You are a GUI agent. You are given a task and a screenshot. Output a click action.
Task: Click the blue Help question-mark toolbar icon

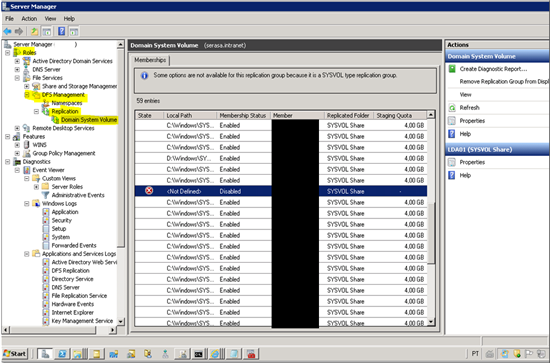click(62, 32)
